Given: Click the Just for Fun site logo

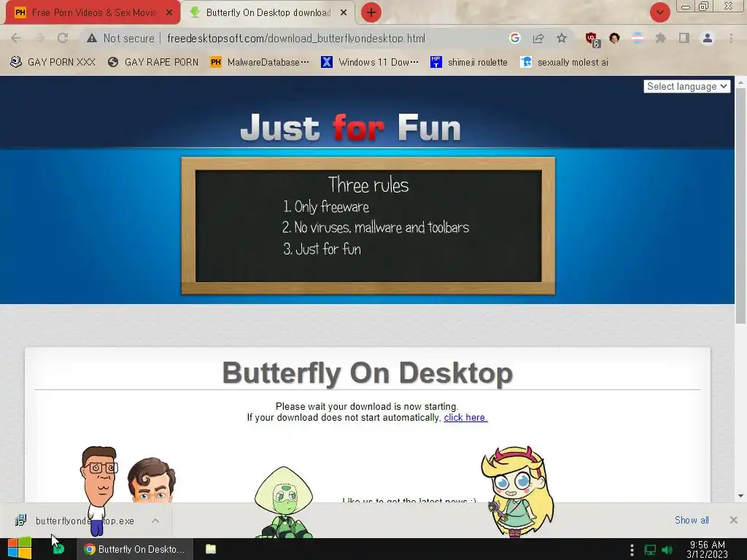Looking at the screenshot, I should tap(351, 128).
